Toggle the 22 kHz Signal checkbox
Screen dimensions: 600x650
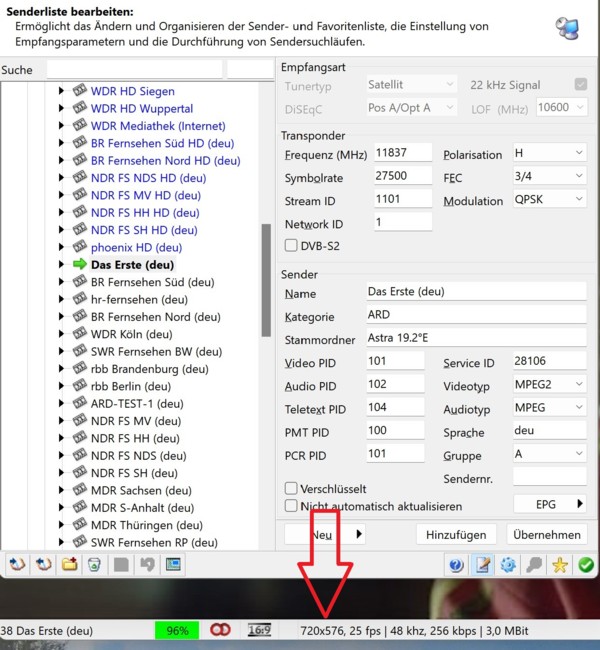(581, 85)
